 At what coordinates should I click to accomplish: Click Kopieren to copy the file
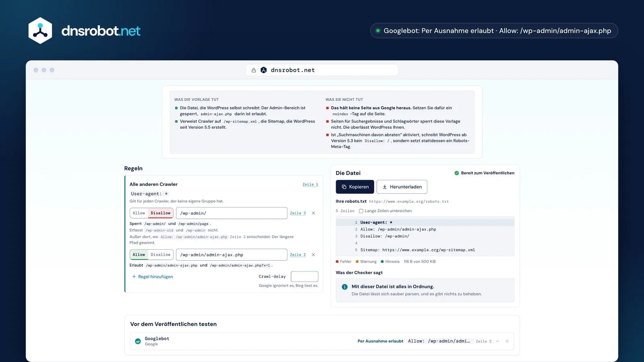(355, 187)
